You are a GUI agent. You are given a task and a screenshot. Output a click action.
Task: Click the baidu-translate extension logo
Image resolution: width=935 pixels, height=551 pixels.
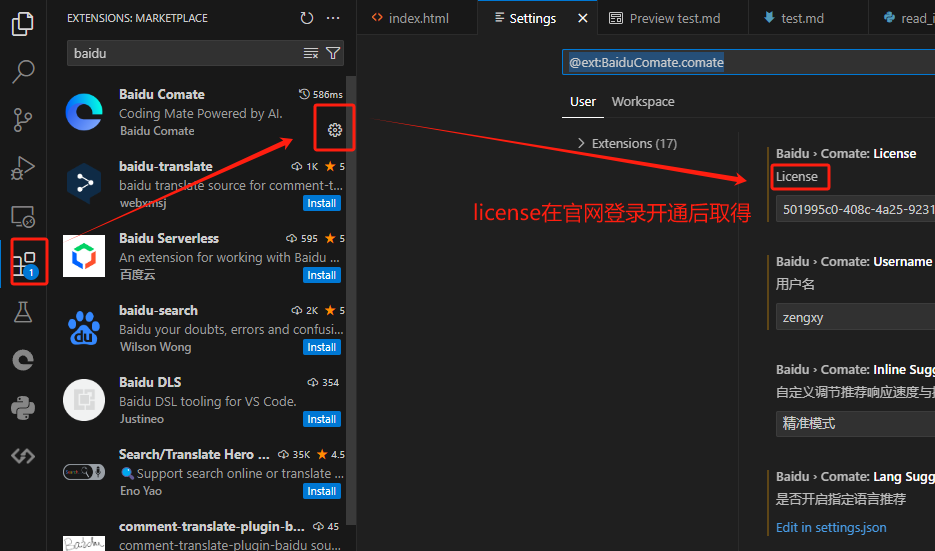coord(84,184)
